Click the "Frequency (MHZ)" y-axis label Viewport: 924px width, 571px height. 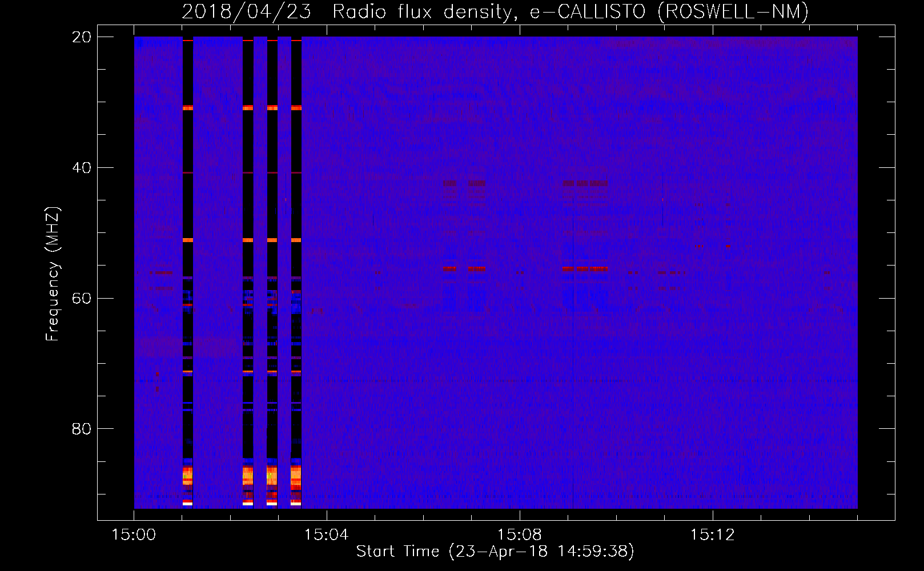pyautogui.click(x=53, y=274)
